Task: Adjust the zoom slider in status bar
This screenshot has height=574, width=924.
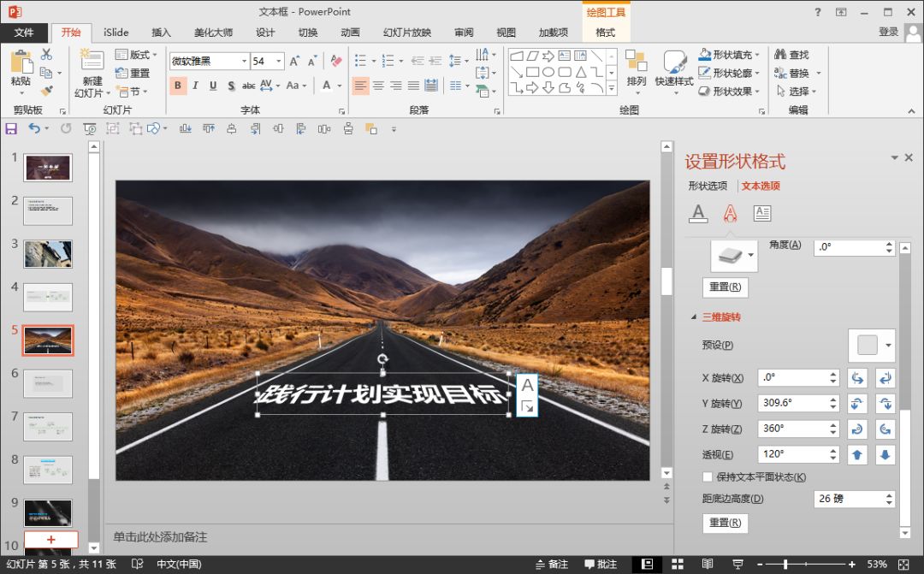Action: click(x=785, y=565)
